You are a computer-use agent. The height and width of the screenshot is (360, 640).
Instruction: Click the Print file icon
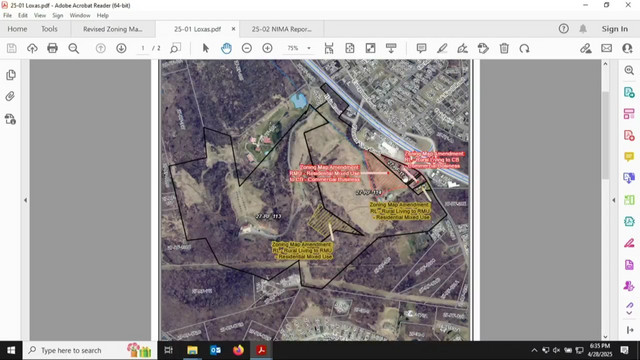tap(52, 48)
